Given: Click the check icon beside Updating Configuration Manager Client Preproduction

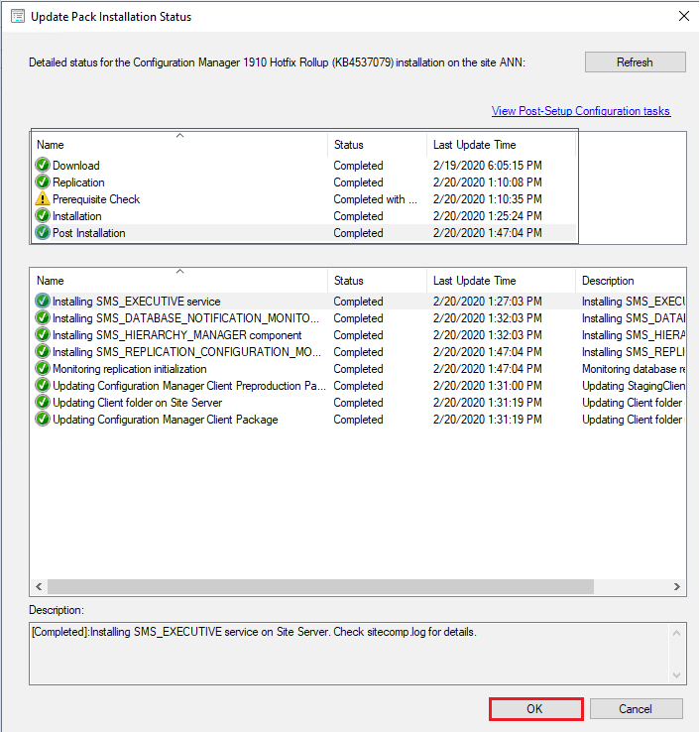Looking at the screenshot, I should pyautogui.click(x=43, y=385).
